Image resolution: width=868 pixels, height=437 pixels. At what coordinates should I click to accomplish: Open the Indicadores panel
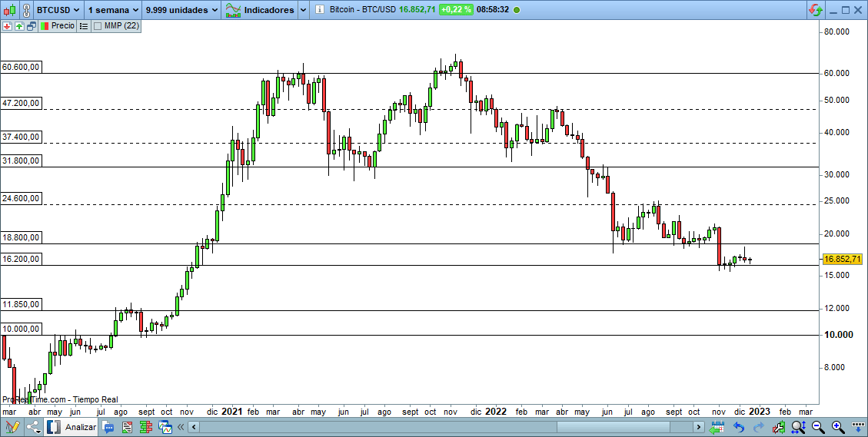tap(260, 10)
